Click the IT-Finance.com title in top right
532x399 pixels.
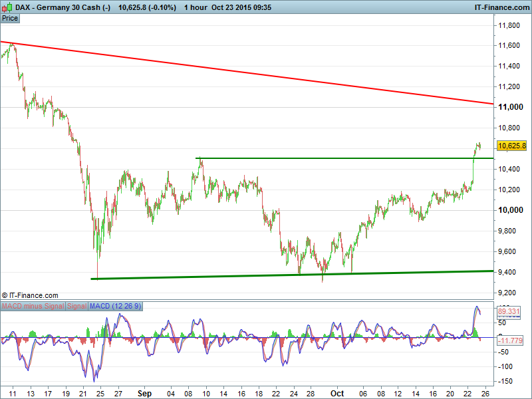(x=501, y=7)
